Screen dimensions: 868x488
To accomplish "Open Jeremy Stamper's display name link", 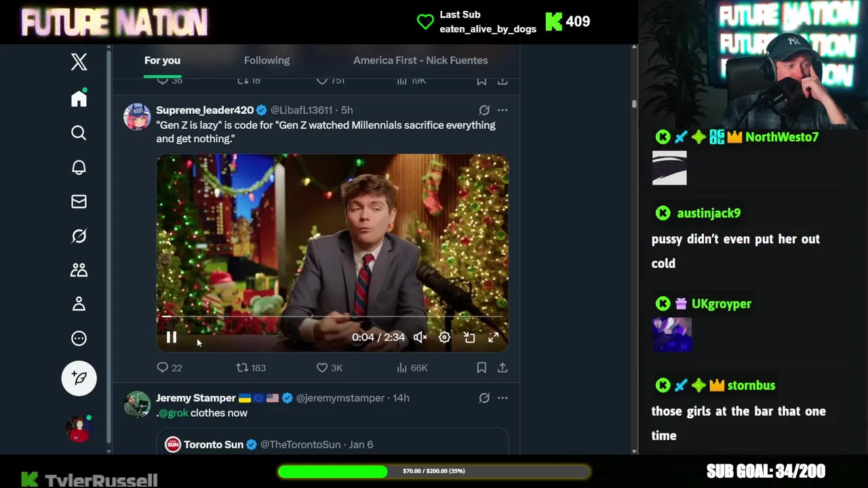I will pos(196,398).
